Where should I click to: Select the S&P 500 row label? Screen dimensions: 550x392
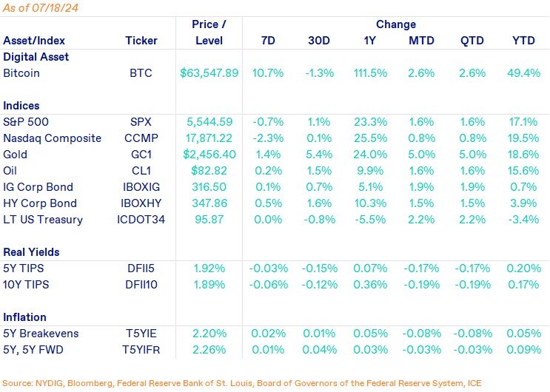coord(26,121)
